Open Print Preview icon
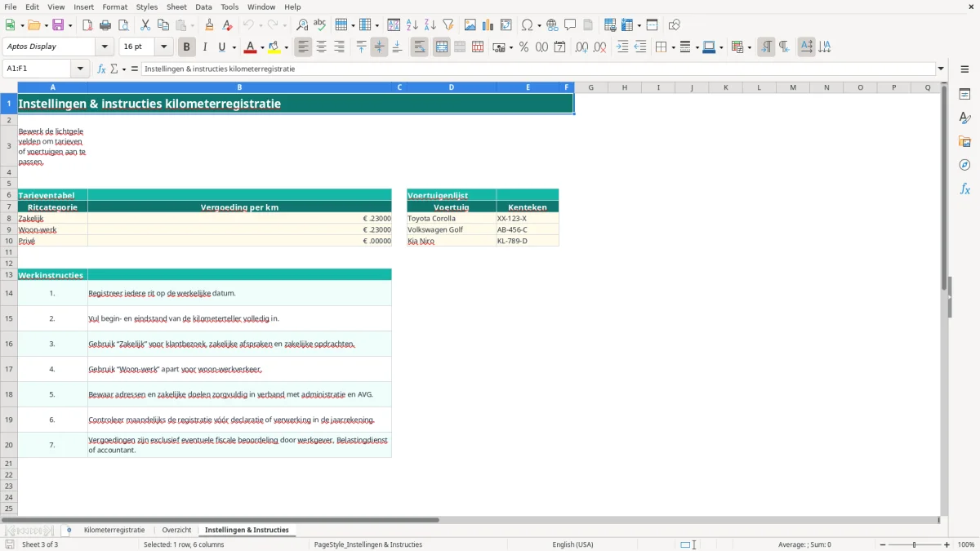 tap(123, 25)
